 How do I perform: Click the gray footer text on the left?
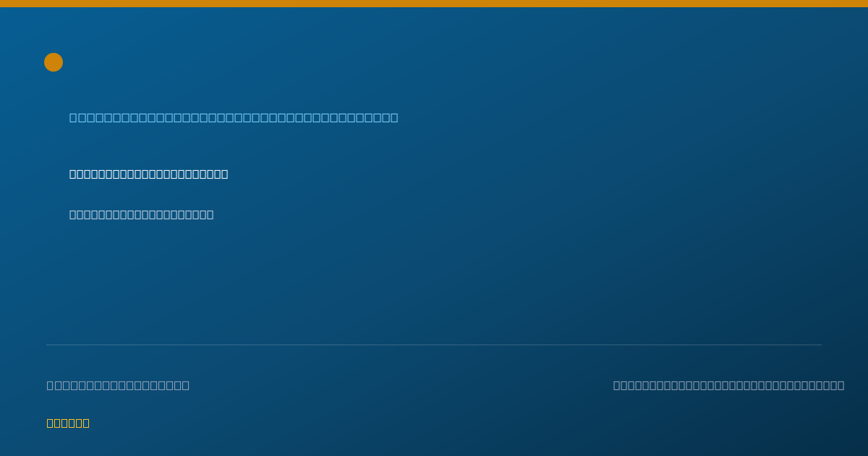pyautogui.click(x=118, y=385)
